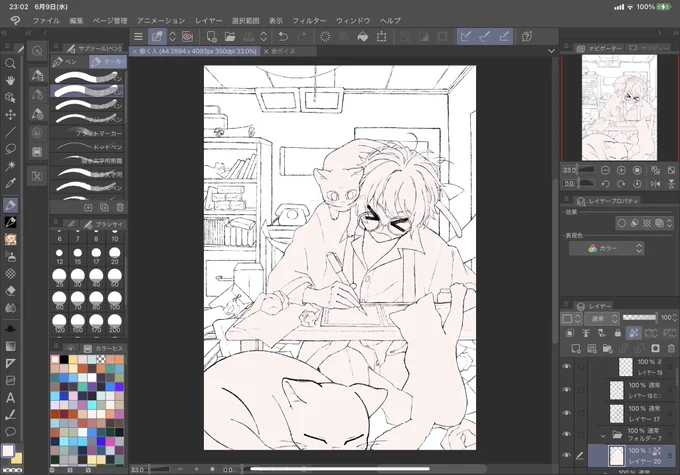Select the Zoom magnifier tool

coord(10,64)
